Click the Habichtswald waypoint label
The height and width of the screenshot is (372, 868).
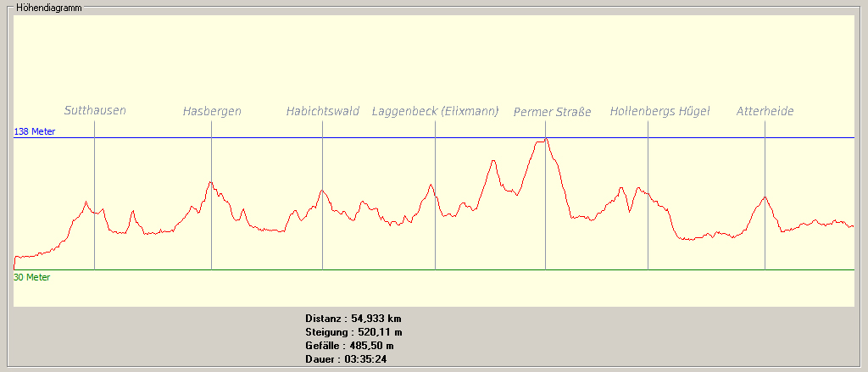tap(322, 111)
